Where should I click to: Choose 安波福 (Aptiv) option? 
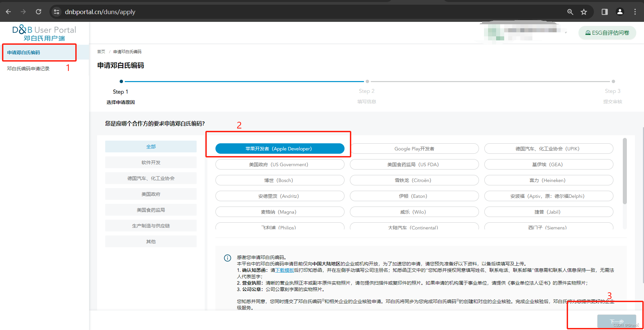[x=549, y=196]
